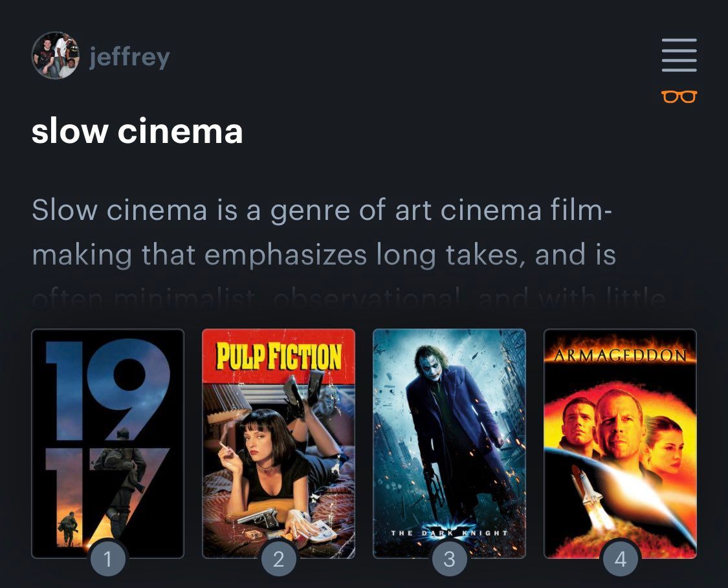Select the number 2 rank badge

tap(278, 559)
